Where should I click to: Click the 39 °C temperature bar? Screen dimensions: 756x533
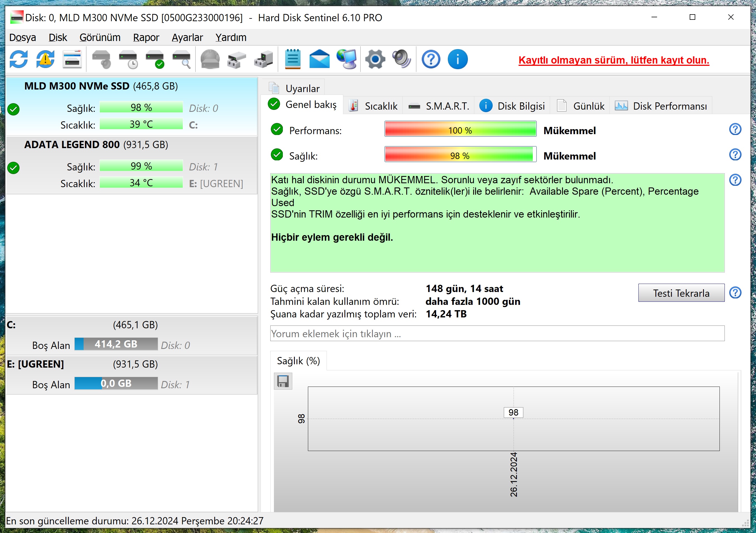click(x=141, y=124)
